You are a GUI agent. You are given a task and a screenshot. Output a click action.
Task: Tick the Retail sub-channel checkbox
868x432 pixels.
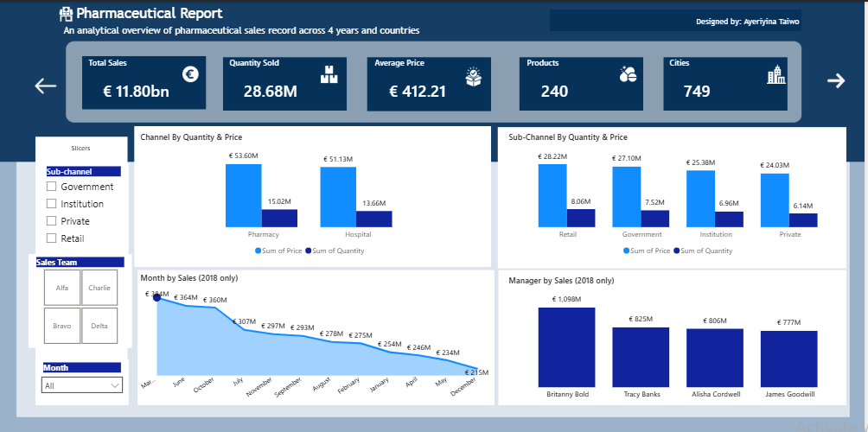pos(52,238)
